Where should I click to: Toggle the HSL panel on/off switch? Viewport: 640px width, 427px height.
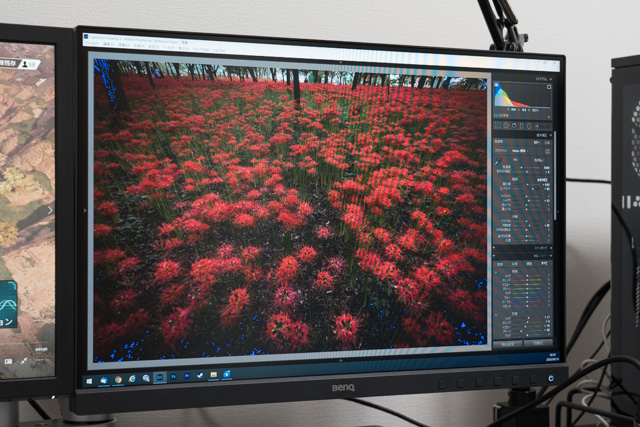pos(494,256)
